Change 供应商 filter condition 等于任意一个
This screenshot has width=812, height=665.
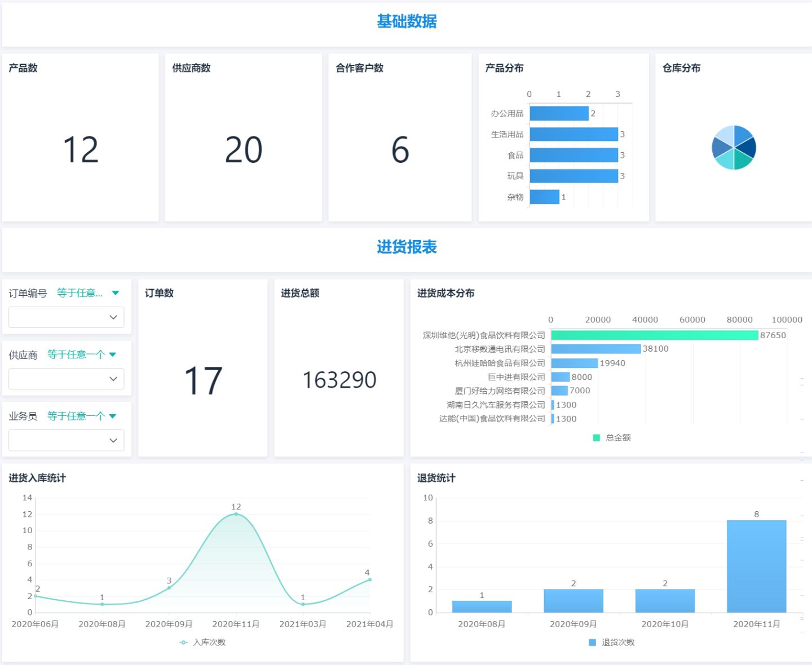click(82, 354)
